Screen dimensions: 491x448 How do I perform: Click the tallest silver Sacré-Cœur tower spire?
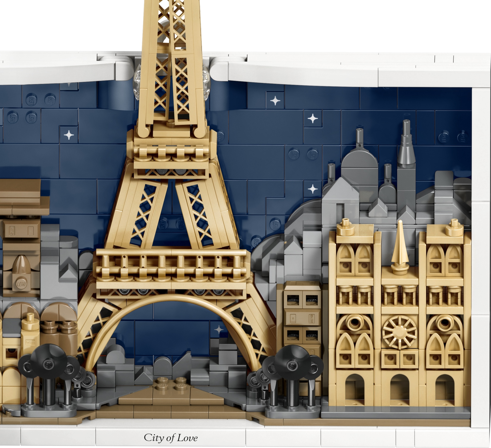406,144
